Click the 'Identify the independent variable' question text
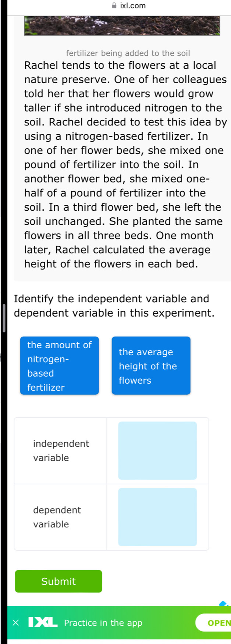 tap(114, 306)
